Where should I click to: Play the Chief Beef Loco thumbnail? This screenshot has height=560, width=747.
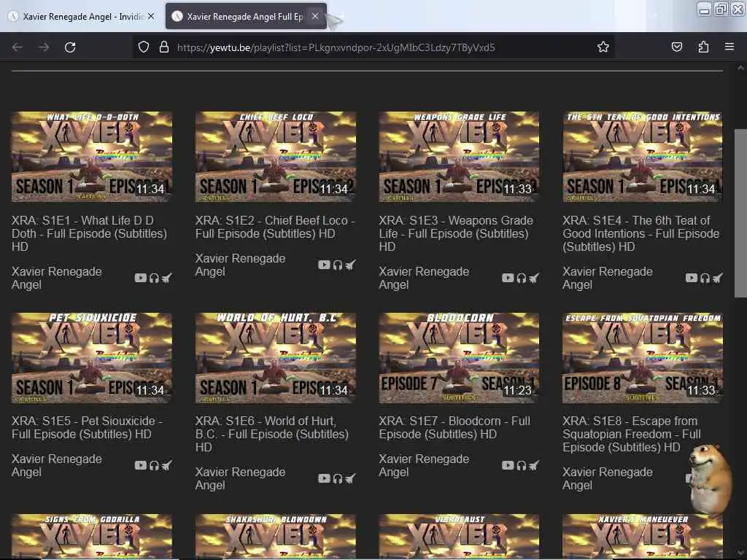click(x=275, y=157)
